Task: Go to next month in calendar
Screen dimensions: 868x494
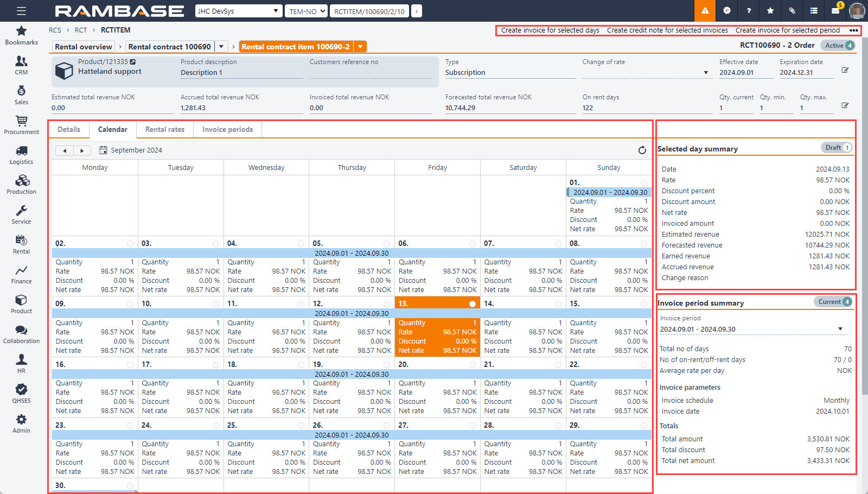Action: click(82, 151)
